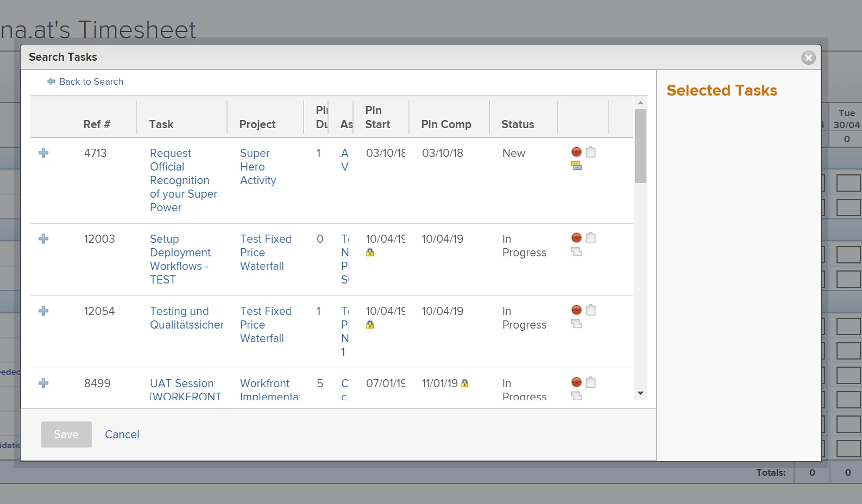Open the Request Official Recognition task link
Screen dimensions: 862x504
coord(184,180)
